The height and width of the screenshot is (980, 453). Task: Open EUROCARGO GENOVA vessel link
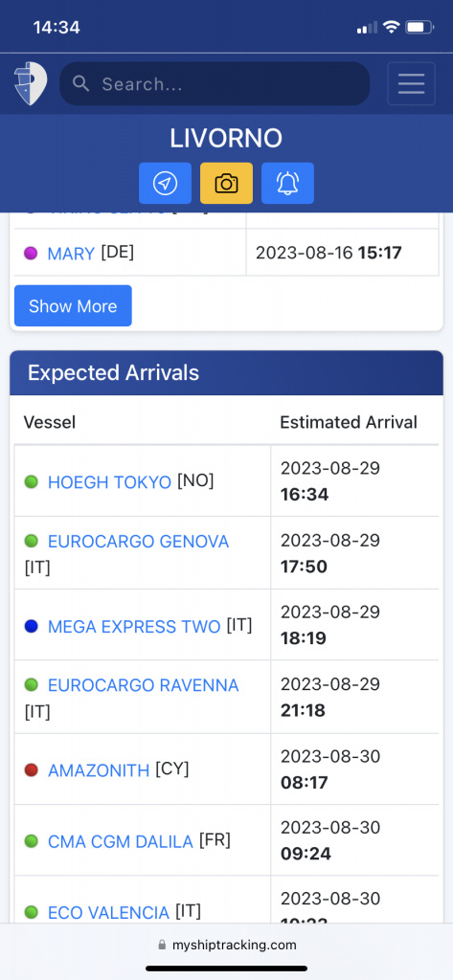pyautogui.click(x=138, y=542)
